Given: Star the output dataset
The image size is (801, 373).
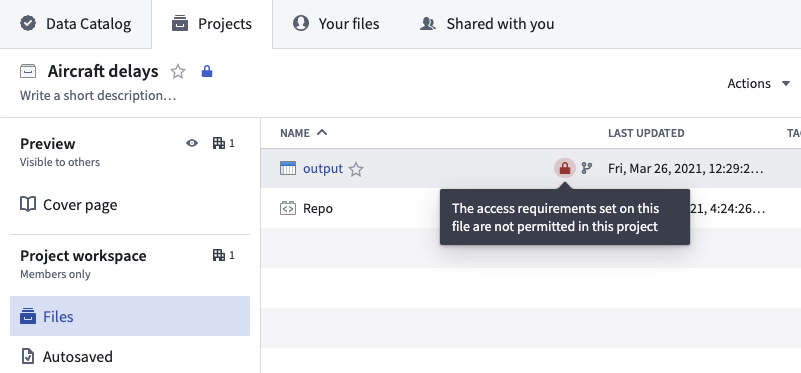Looking at the screenshot, I should pyautogui.click(x=356, y=169).
